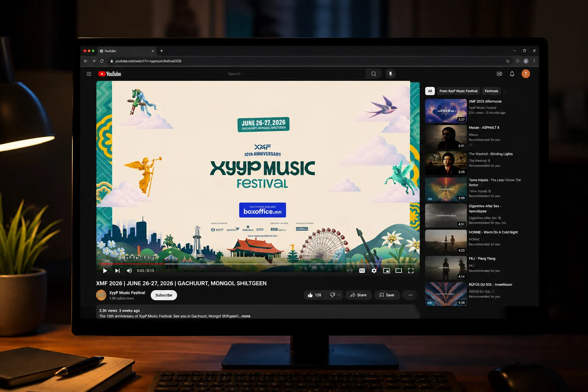Subscribe to XyyP Music Festival channel

(164, 295)
